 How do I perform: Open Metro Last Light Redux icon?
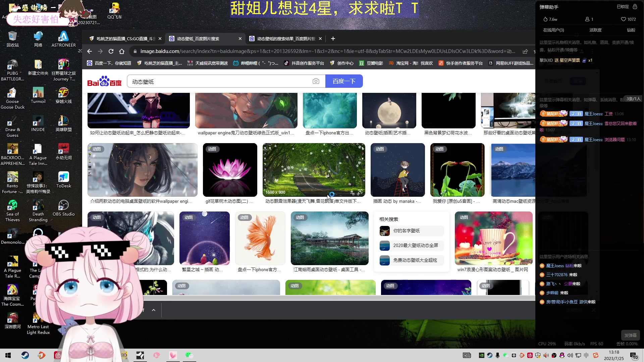(38, 323)
